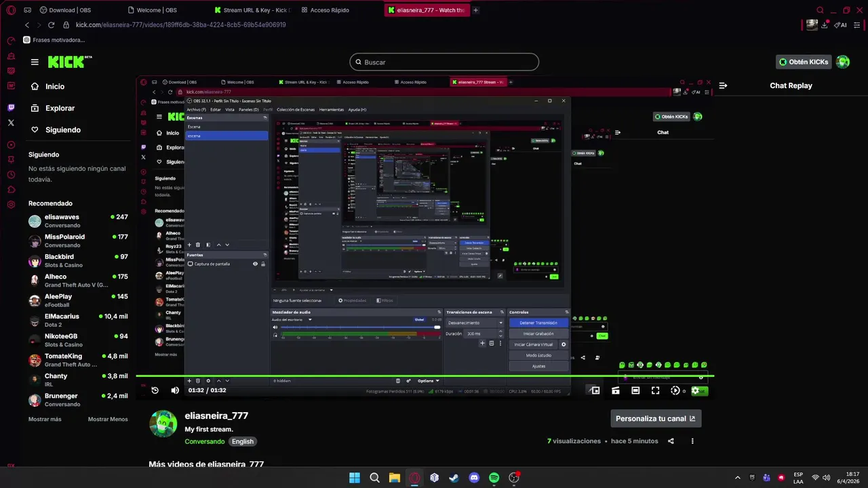
Task: Click the English language tag
Action: (242, 441)
